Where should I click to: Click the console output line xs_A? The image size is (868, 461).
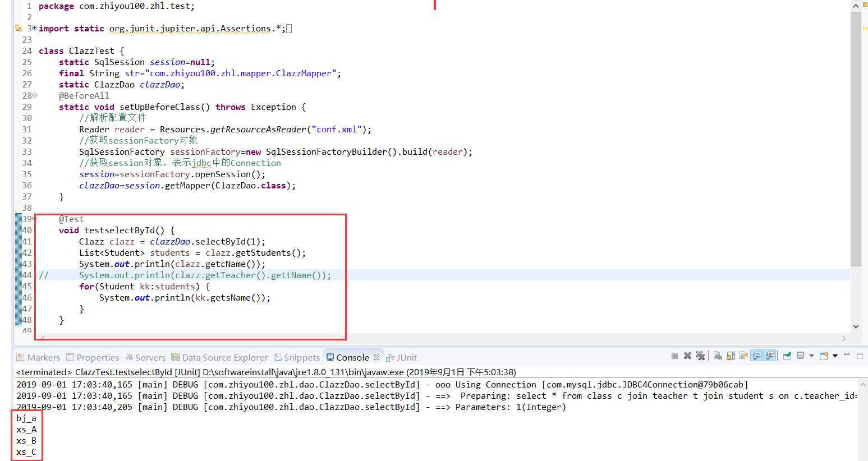(26, 429)
